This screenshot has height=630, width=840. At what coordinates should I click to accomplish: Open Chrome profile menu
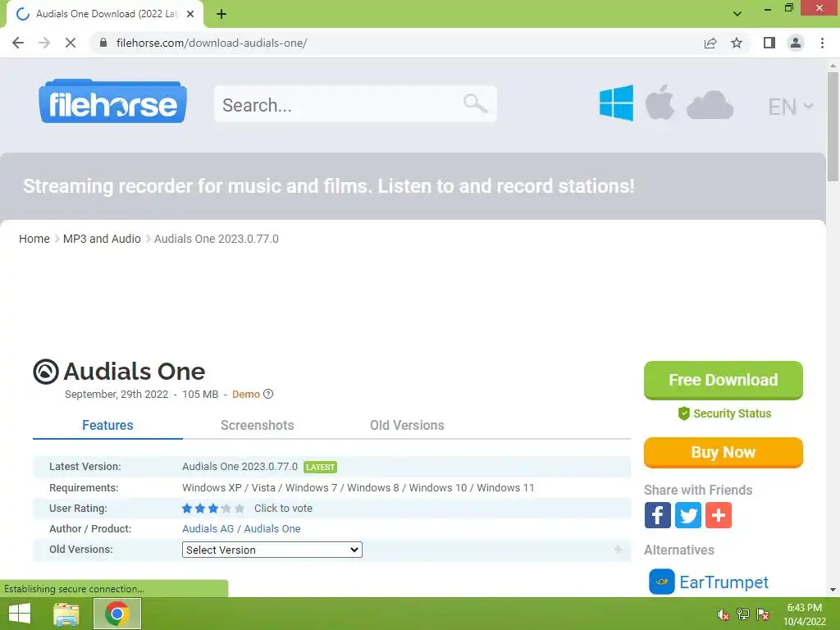coord(796,43)
